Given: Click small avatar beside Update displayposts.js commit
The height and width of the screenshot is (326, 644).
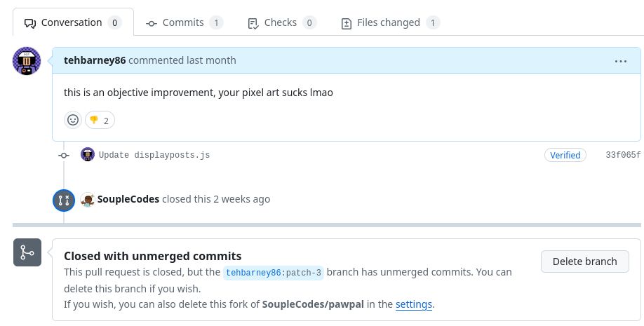Looking at the screenshot, I should tap(88, 154).
